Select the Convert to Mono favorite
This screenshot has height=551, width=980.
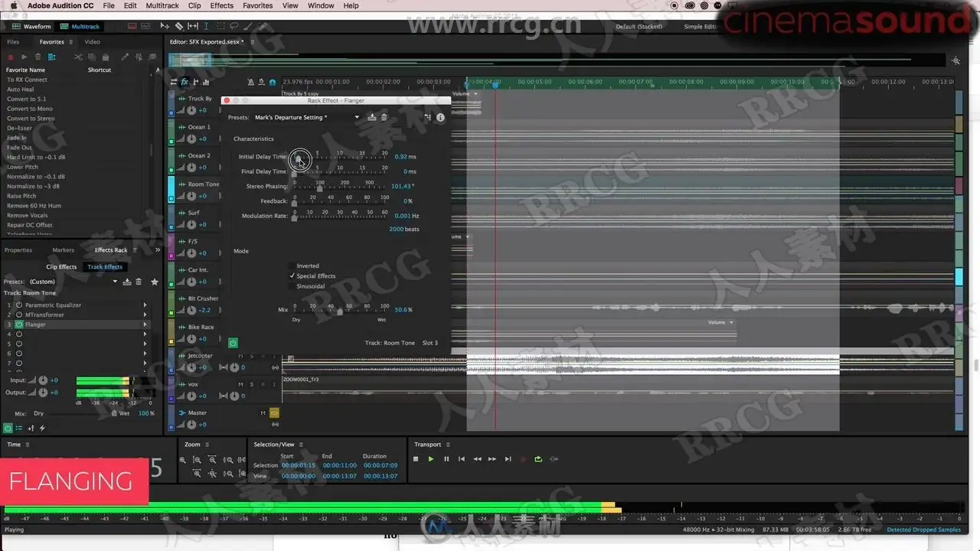coord(30,109)
